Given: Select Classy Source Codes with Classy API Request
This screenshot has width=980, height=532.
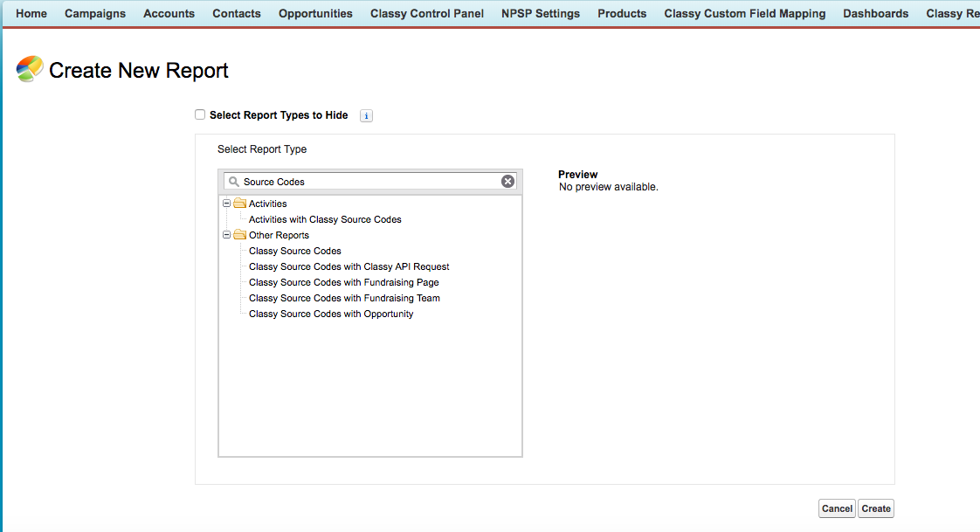Looking at the screenshot, I should [349, 266].
